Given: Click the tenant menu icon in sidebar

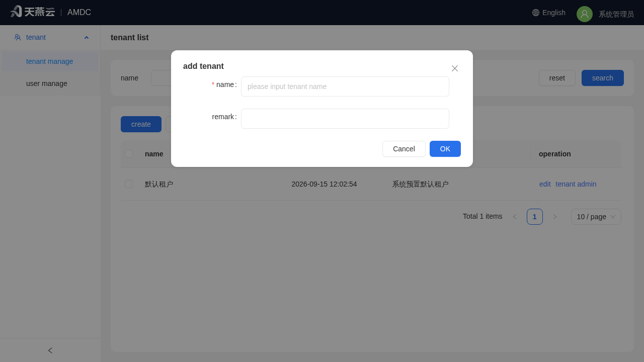Looking at the screenshot, I should (x=18, y=37).
